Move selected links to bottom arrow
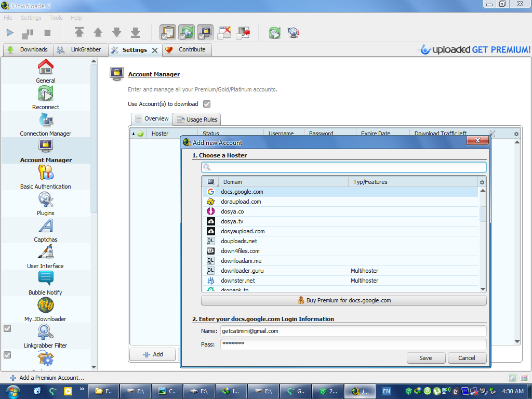Viewport: 532px width, 399px height. pos(136,32)
